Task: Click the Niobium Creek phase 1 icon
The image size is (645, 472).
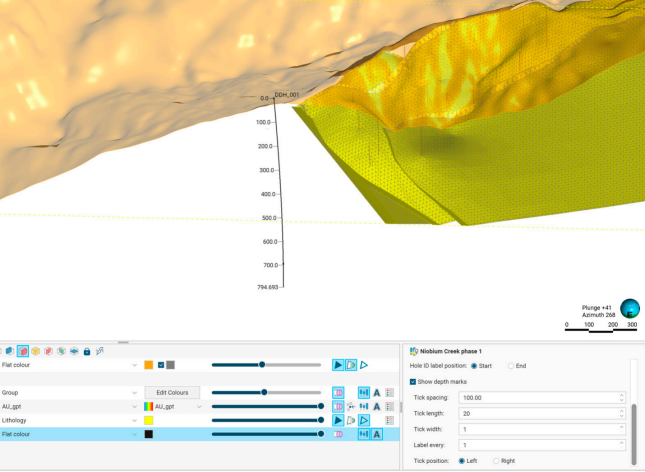Action: point(413,351)
